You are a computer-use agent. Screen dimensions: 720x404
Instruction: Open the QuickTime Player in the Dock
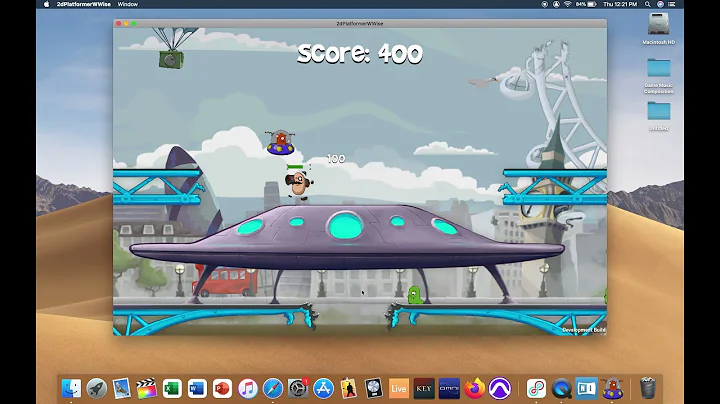(561, 388)
